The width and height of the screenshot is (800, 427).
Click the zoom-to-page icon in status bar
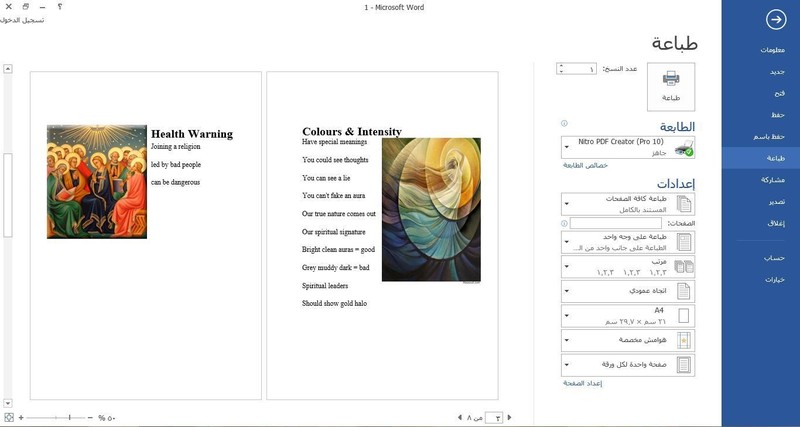8,417
